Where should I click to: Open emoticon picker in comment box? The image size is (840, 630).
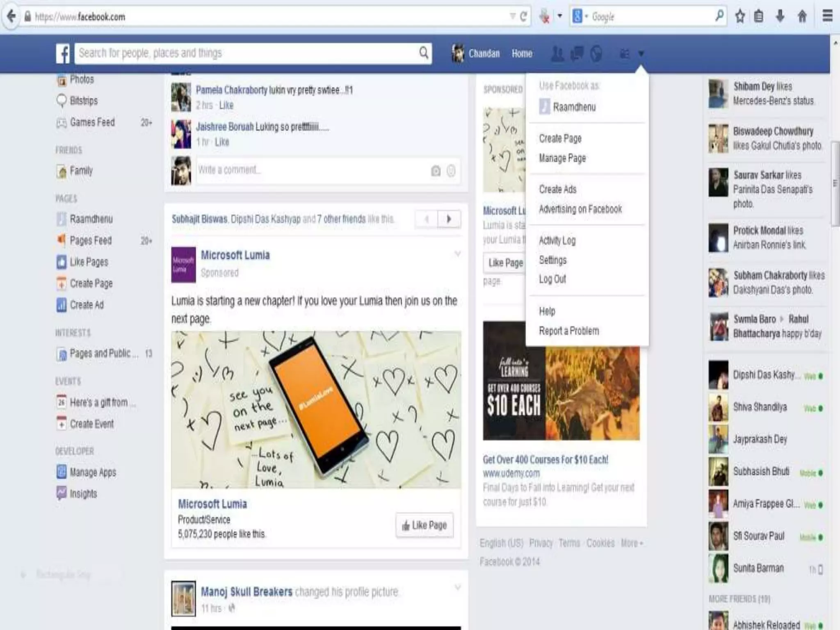[x=451, y=171]
